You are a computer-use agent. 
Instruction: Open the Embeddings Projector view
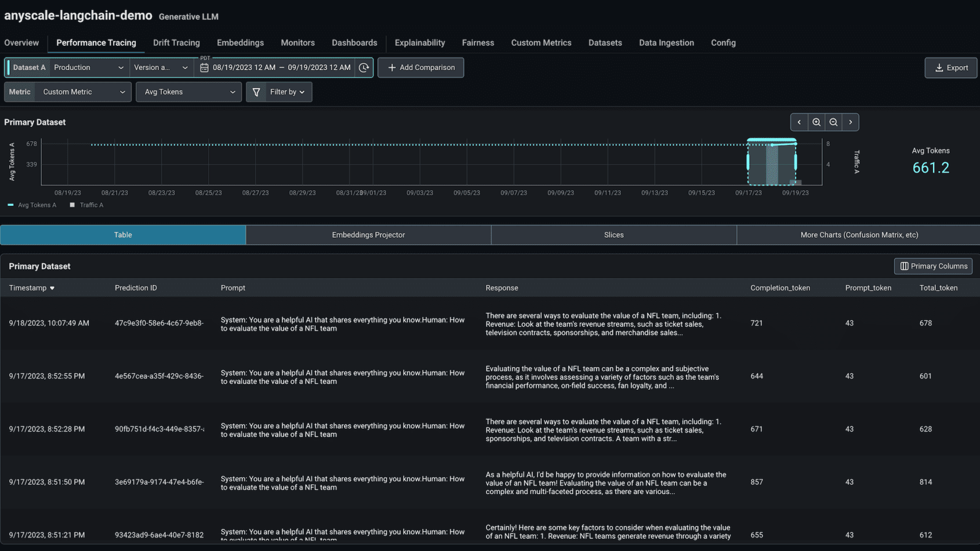(368, 235)
